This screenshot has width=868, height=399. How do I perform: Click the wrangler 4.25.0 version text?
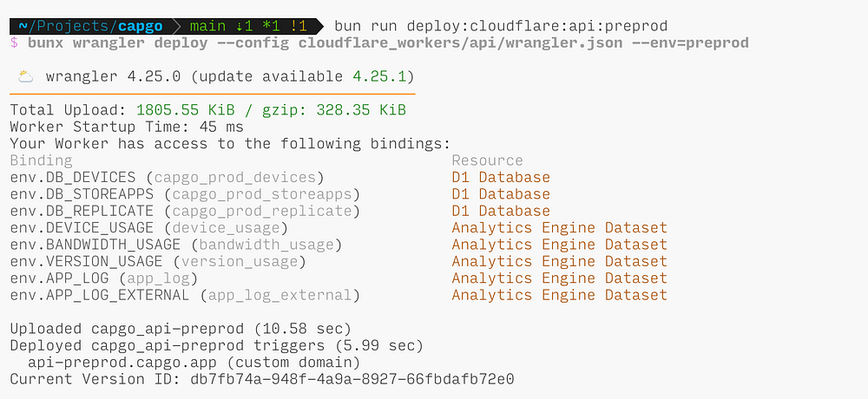[114, 76]
